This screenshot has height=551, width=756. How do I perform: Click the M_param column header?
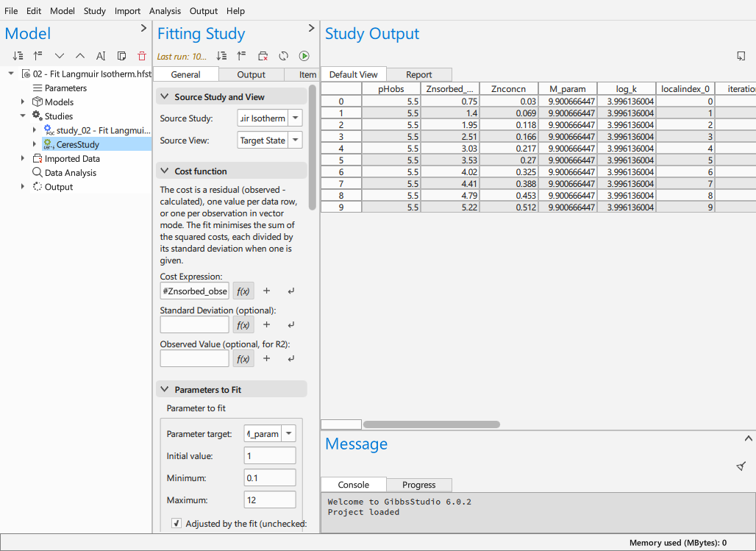(568, 89)
